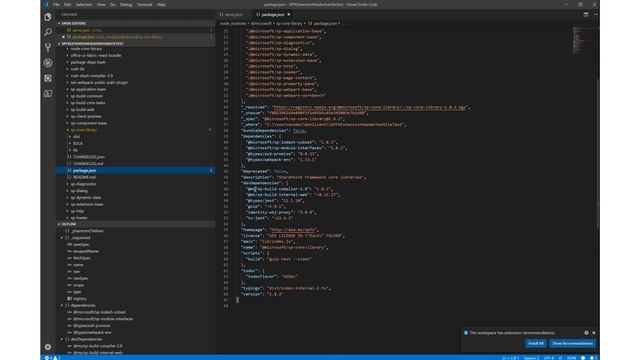This screenshot has height=360, width=640.
Task: Open the Go menu
Action: coord(113,4)
